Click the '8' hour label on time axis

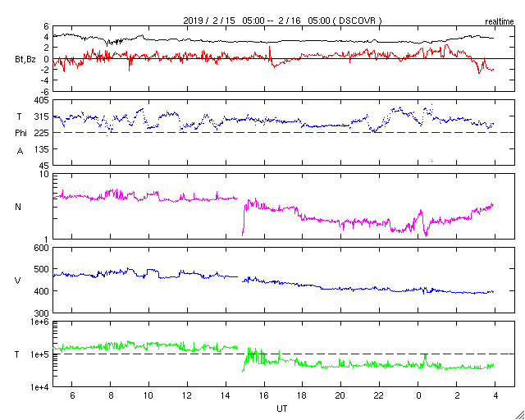click(x=111, y=395)
